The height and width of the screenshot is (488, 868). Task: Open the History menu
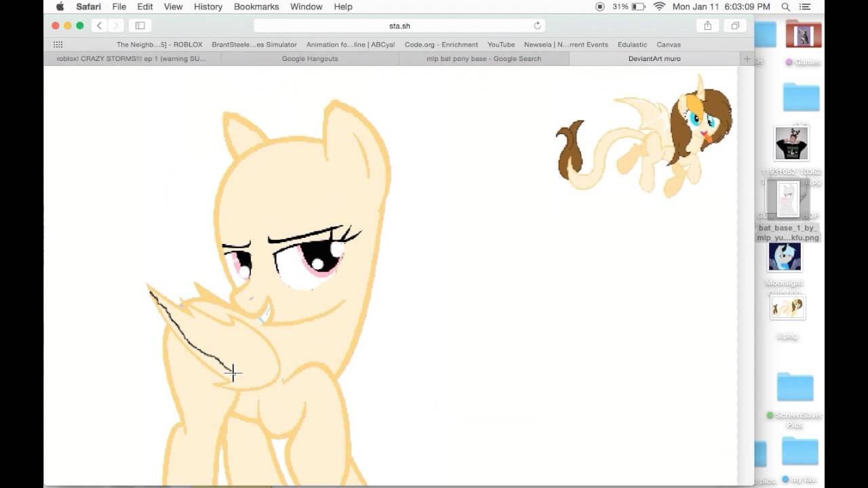coord(208,7)
